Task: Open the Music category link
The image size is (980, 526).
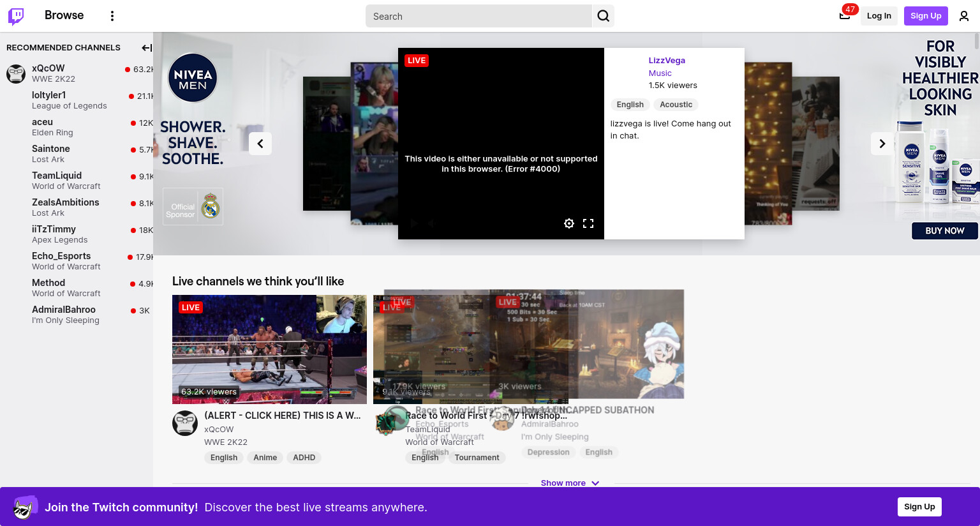Action: tap(660, 73)
